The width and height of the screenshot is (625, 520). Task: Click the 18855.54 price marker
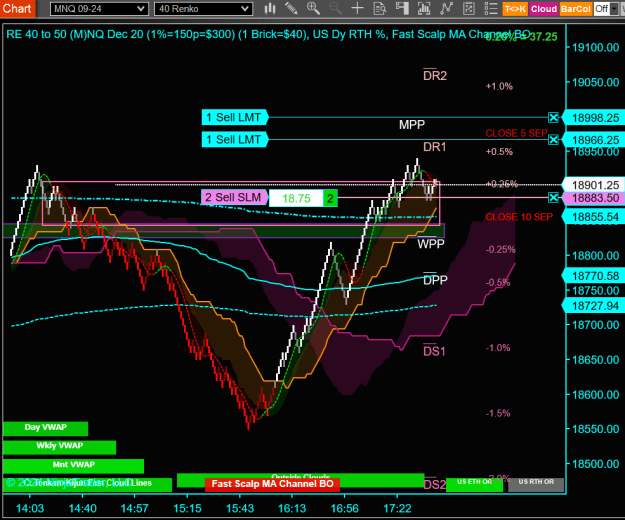coord(595,217)
